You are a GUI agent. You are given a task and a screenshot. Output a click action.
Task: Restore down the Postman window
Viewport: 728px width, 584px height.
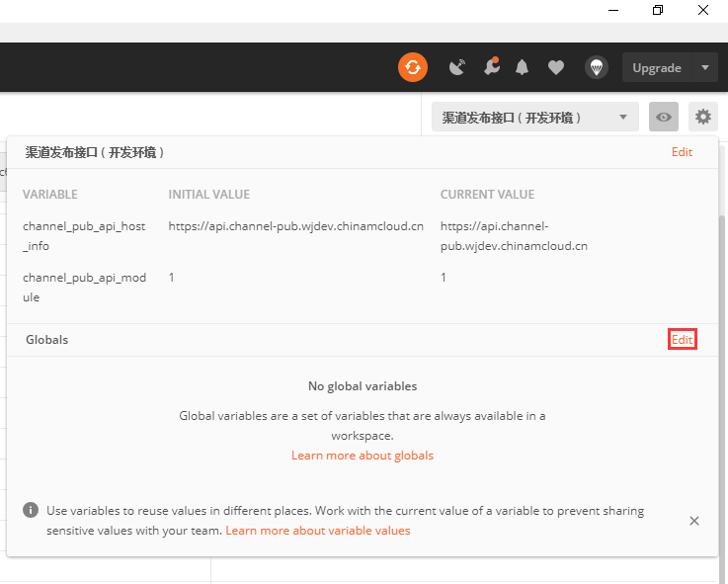(x=658, y=10)
